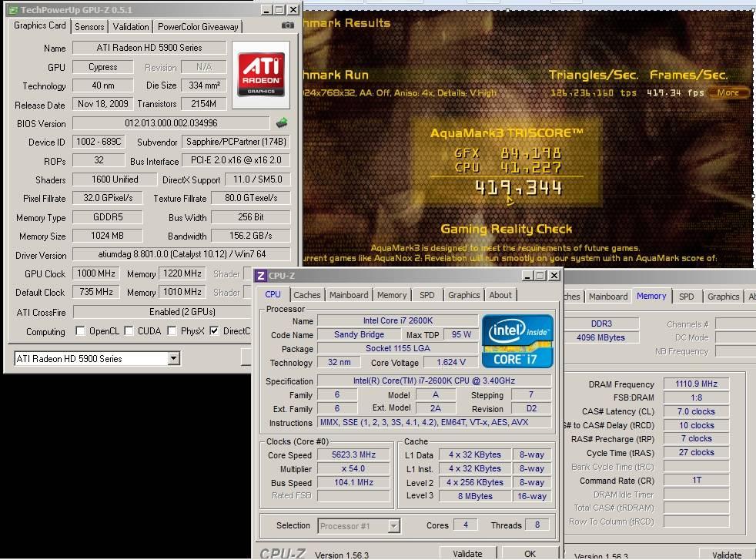Viewport: 756px width, 560px height.
Task: Click the Specification field in CPU-Z
Action: click(434, 381)
